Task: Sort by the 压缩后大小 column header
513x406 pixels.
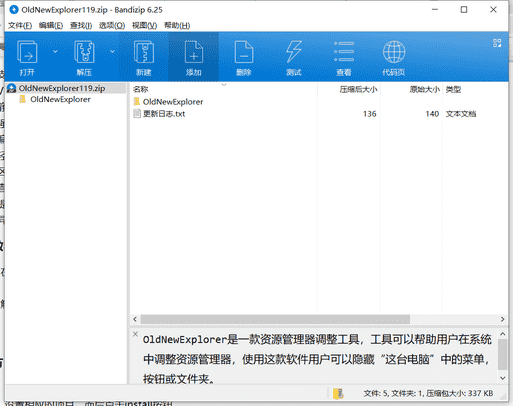Action: click(358, 89)
